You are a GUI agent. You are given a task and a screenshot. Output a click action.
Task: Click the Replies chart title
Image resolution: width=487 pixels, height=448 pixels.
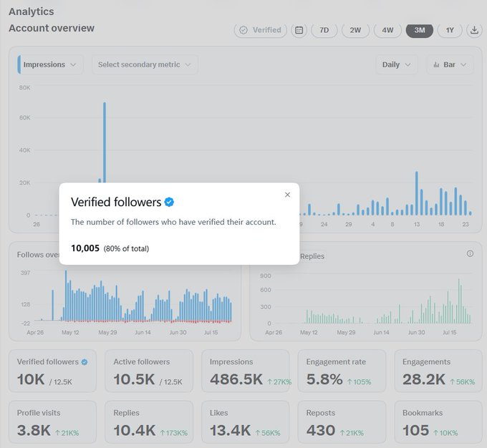click(312, 256)
